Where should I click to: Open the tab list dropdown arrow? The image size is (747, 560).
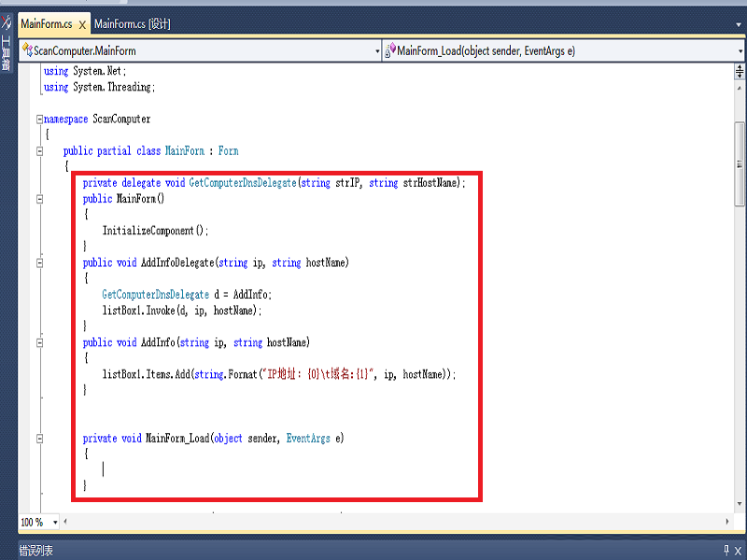click(739, 25)
